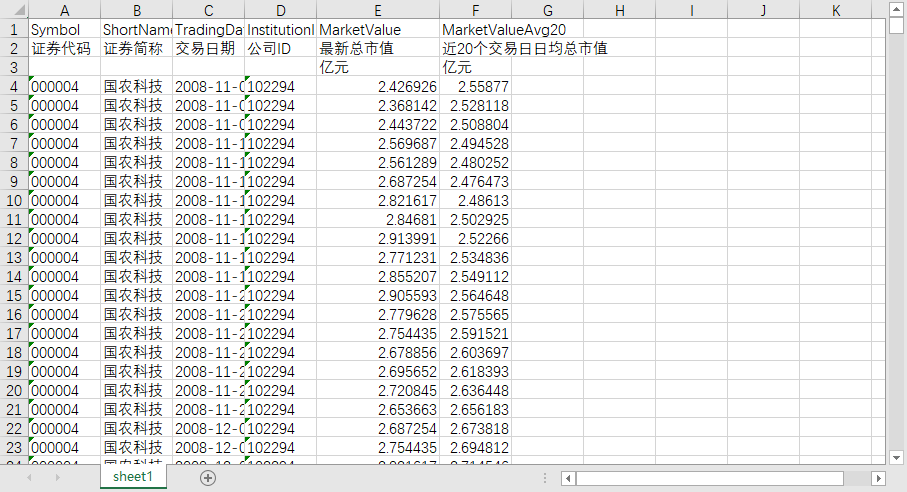
Task: Select all cells via corner triangle
Action: pos(20,10)
